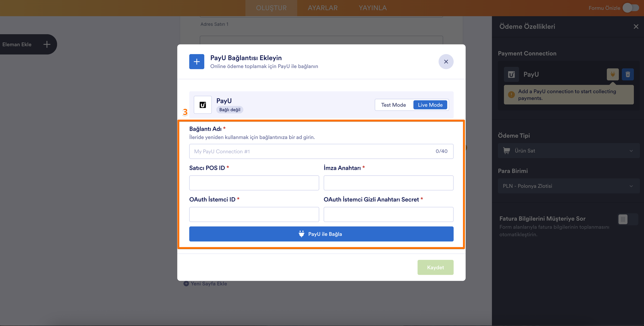Click the PayU logo icon in dialog
The image size is (644, 326).
pyautogui.click(x=203, y=105)
